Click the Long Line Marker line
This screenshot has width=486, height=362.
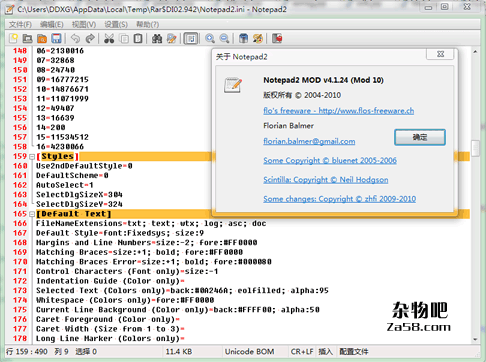click(110, 339)
